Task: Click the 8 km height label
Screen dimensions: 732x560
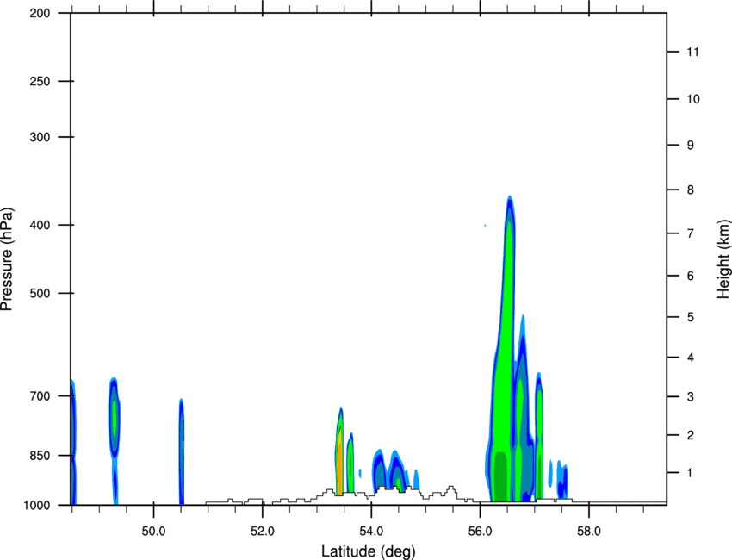Action: (x=691, y=190)
